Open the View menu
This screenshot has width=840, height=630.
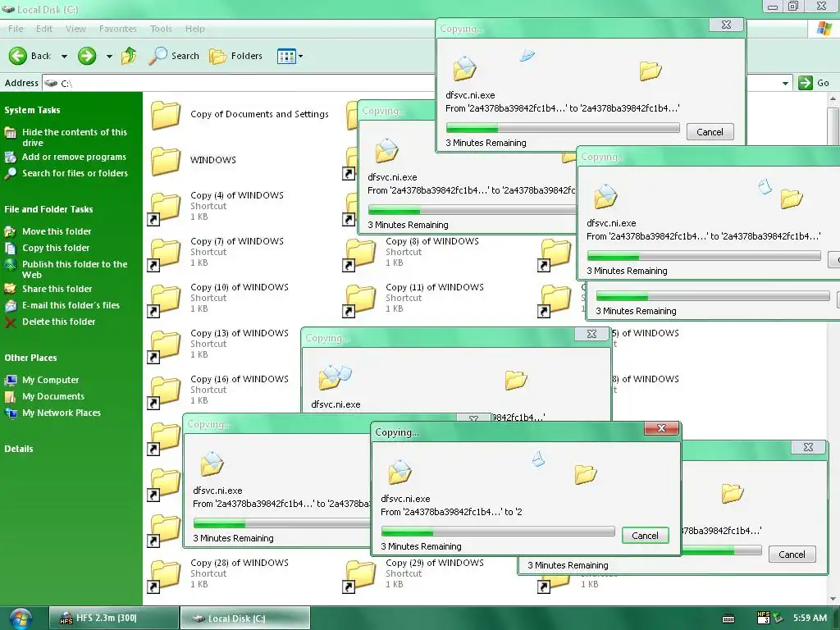pos(75,29)
